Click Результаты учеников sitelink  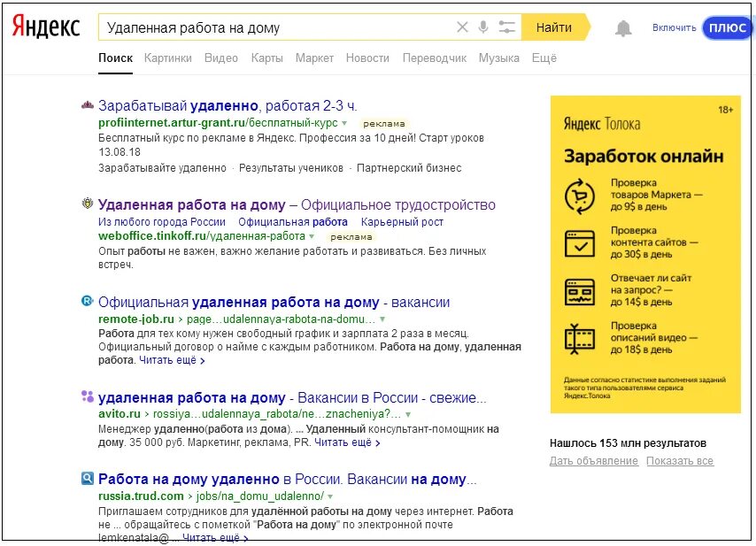(x=291, y=168)
